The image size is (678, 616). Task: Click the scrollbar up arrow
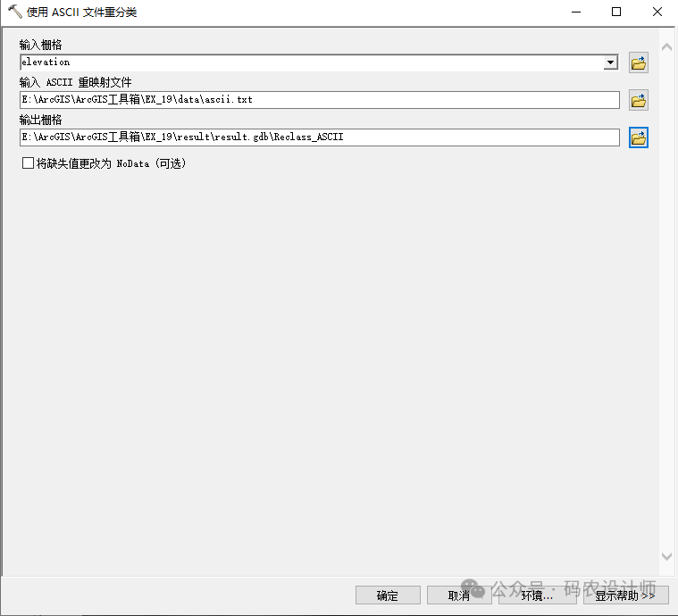(x=666, y=46)
